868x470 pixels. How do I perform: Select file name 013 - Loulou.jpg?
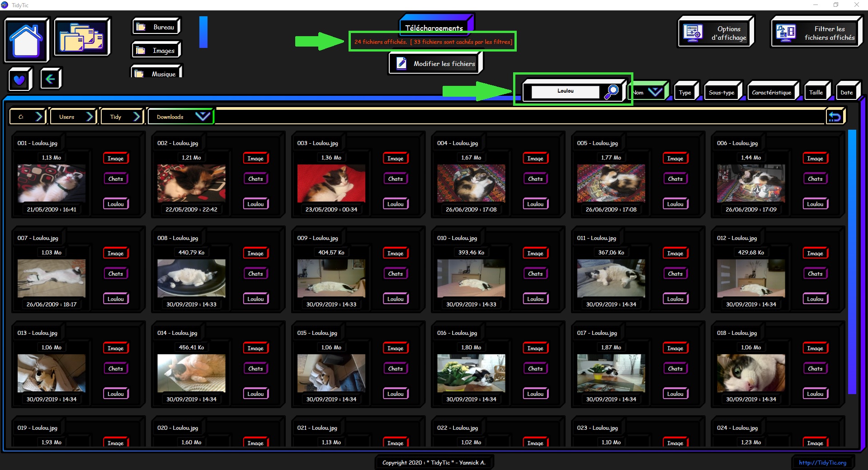click(38, 333)
